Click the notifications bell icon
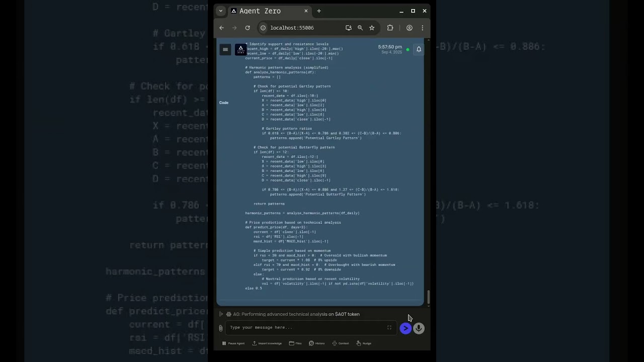This screenshot has width=644, height=362. pos(419,49)
